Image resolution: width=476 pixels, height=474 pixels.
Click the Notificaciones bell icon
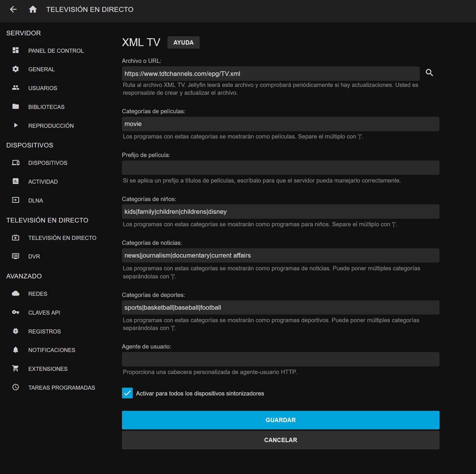[16, 350]
